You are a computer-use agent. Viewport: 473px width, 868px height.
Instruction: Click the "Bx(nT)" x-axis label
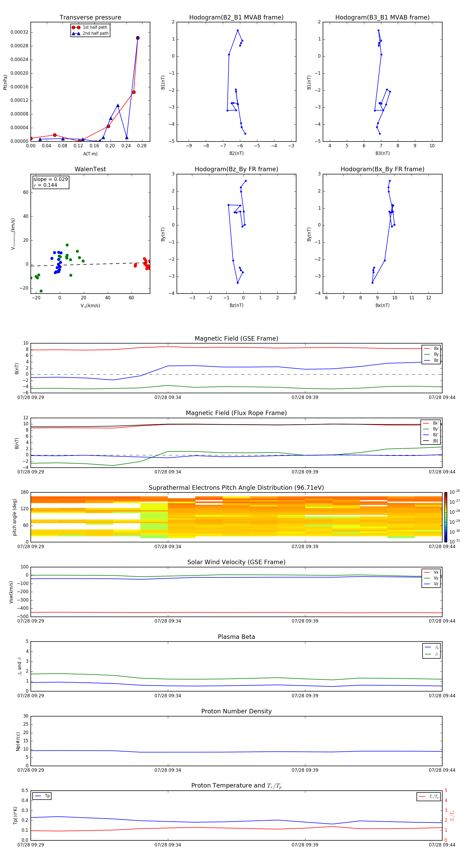click(382, 305)
